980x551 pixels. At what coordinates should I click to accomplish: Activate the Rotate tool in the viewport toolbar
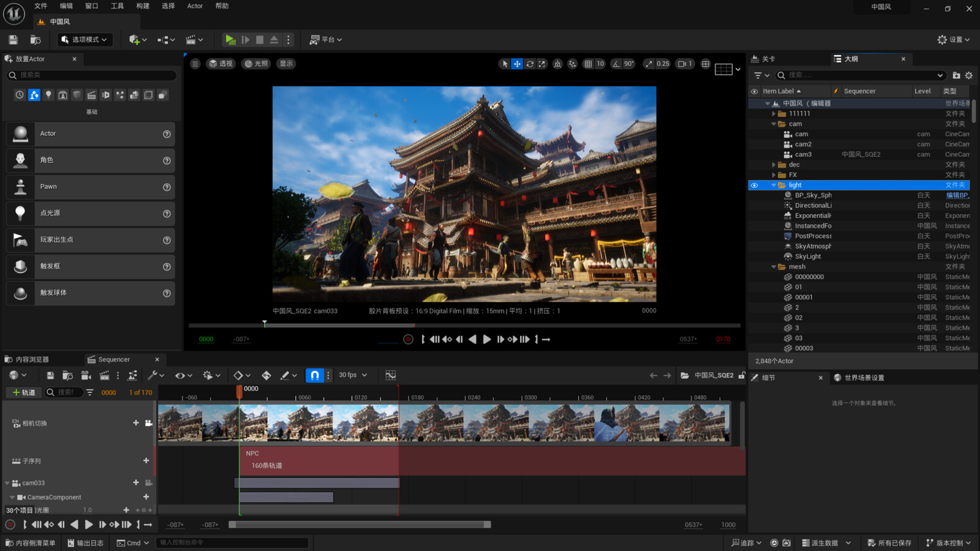point(530,64)
